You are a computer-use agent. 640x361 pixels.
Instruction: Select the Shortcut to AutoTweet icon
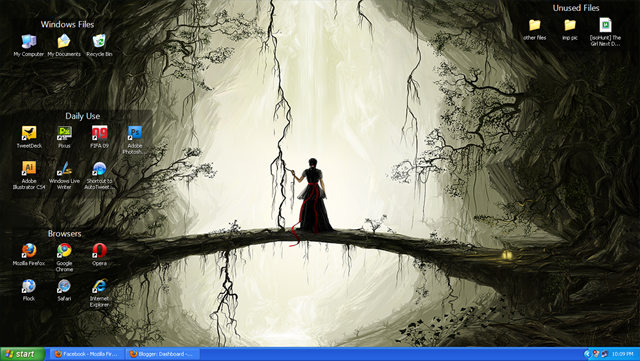tap(99, 175)
